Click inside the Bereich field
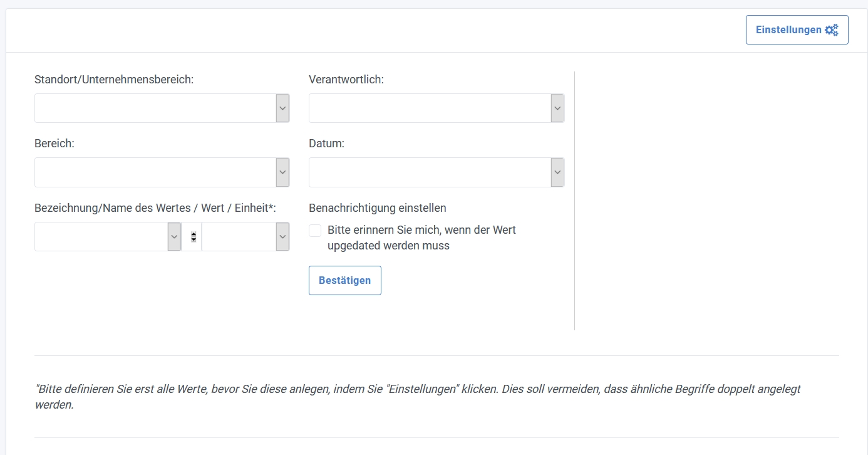This screenshot has width=868, height=455. [x=155, y=172]
